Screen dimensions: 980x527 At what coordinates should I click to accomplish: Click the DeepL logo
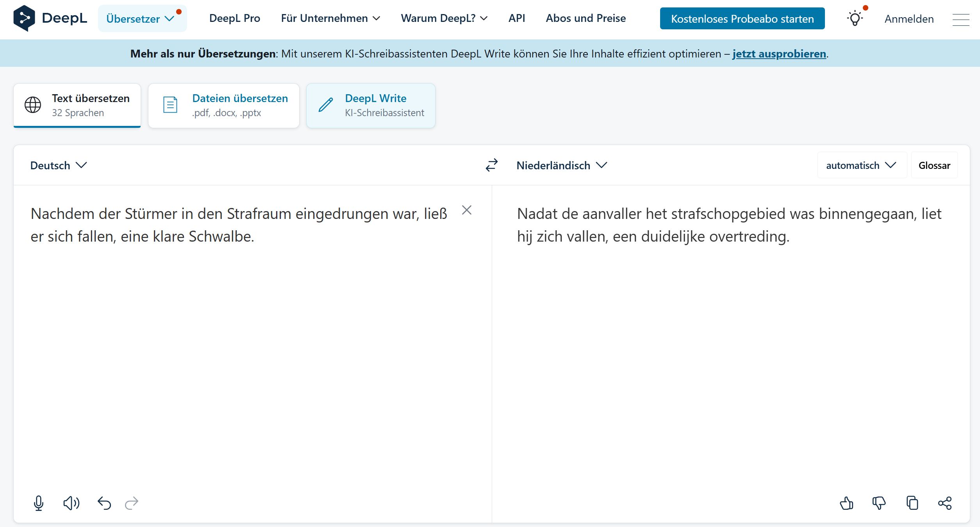(50, 18)
